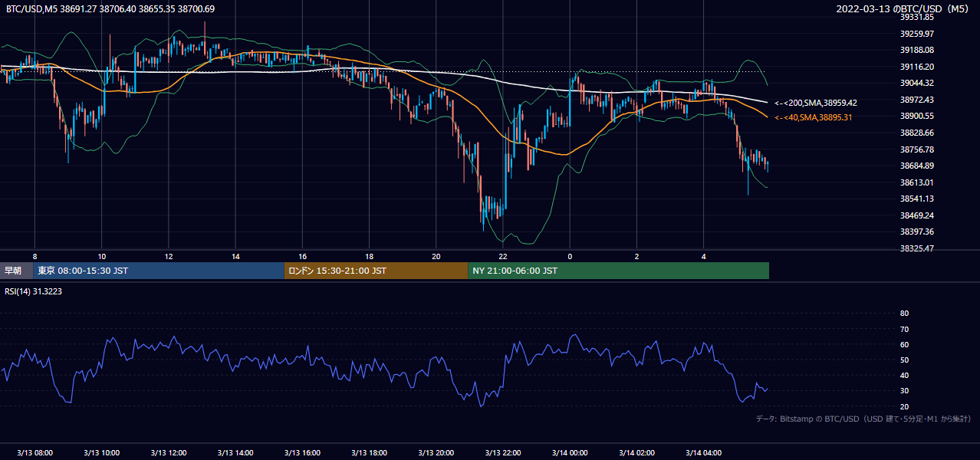This screenshot has height=460, width=980.
Task: Click the RSI scale value 80
Action: (904, 314)
